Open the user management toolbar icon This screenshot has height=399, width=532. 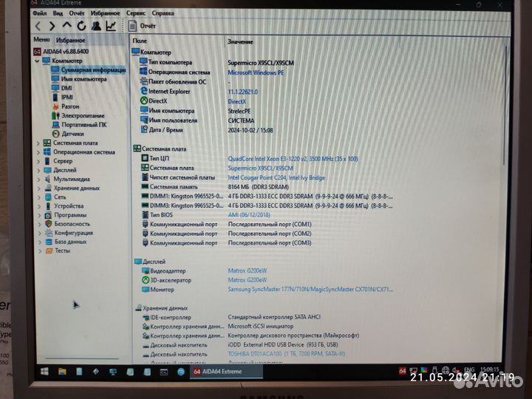tap(96, 26)
